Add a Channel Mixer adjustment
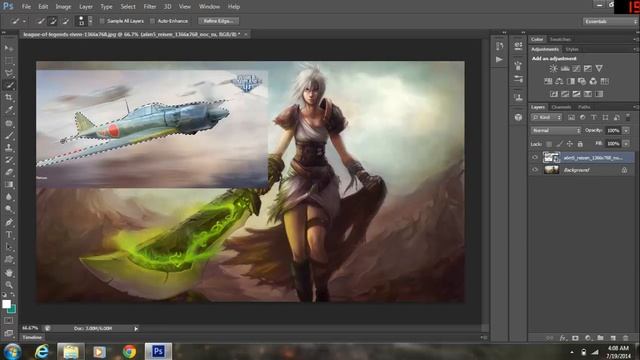 [593, 81]
